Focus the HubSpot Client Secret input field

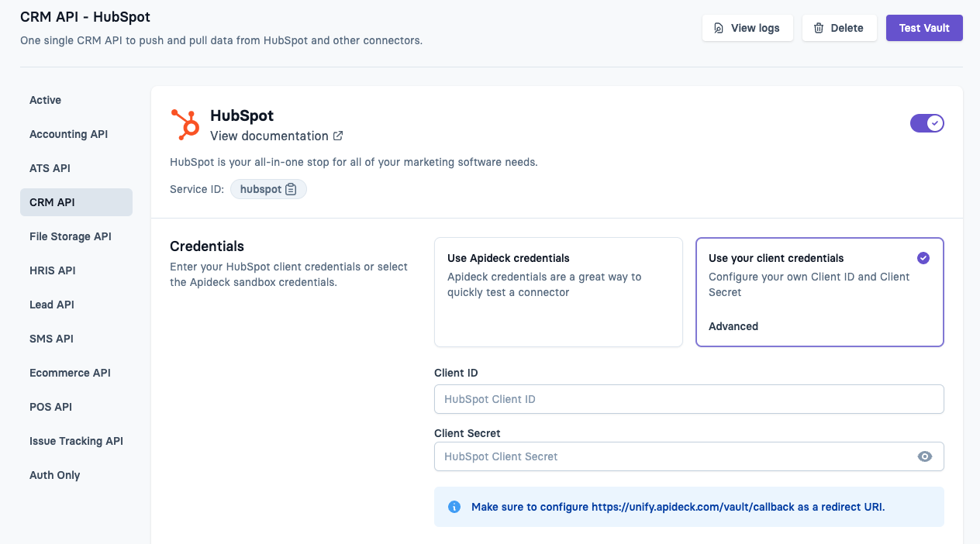pos(689,456)
